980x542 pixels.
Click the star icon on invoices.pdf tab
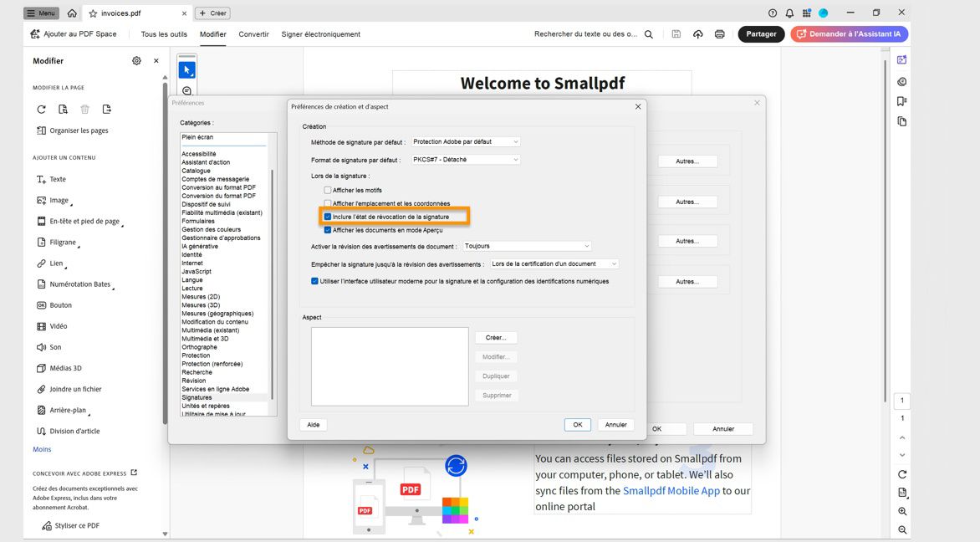[93, 13]
